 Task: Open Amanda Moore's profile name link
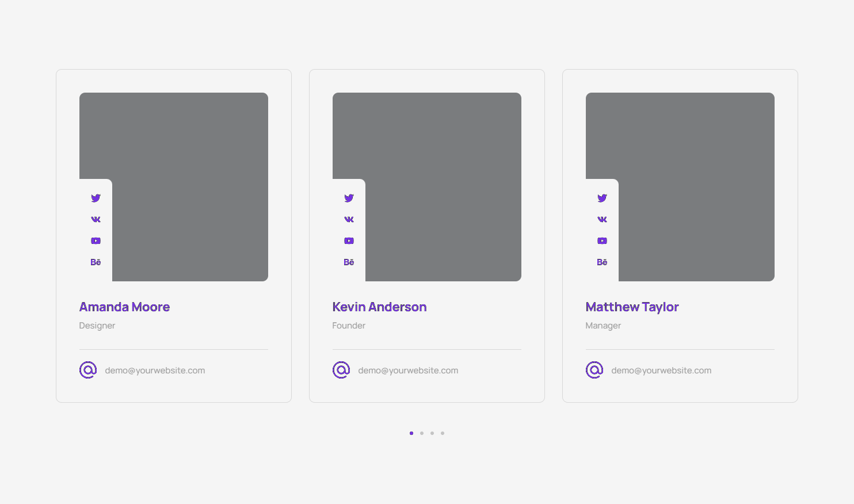pyautogui.click(x=124, y=307)
